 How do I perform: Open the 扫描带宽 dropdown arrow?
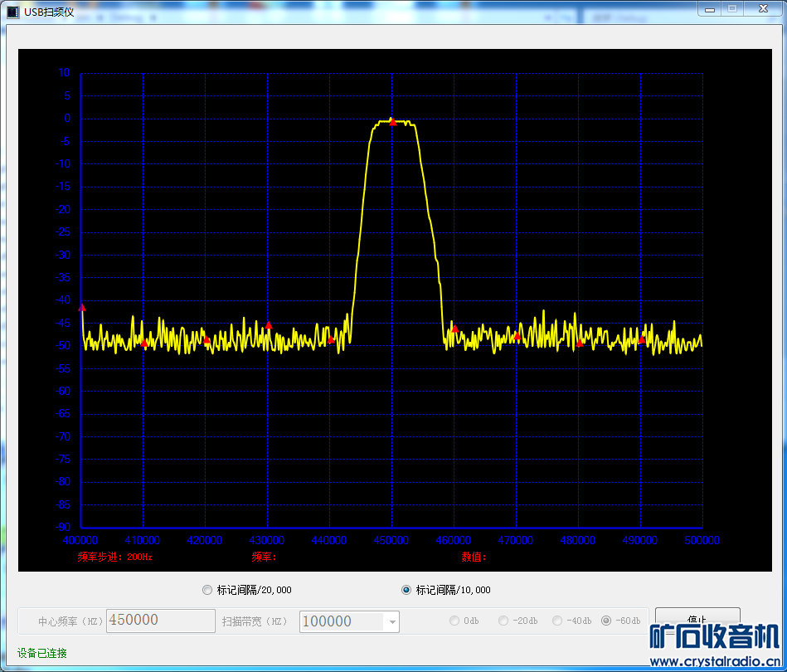pos(391,621)
